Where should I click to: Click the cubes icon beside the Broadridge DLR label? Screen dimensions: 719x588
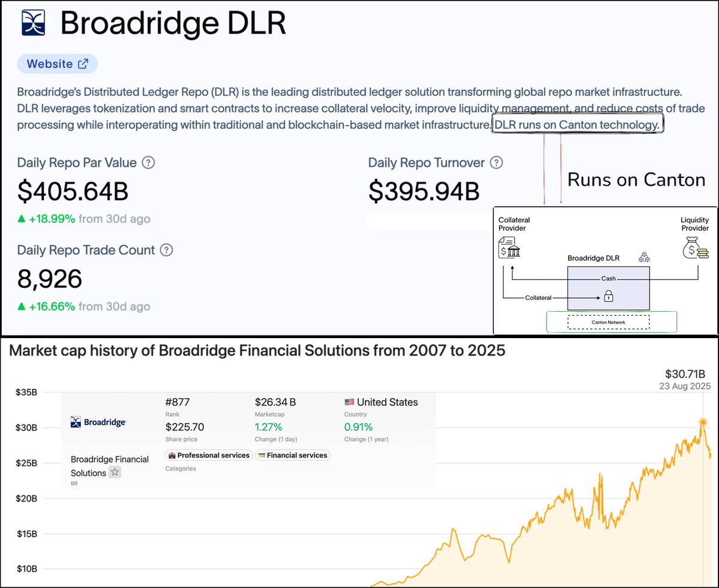(x=644, y=256)
